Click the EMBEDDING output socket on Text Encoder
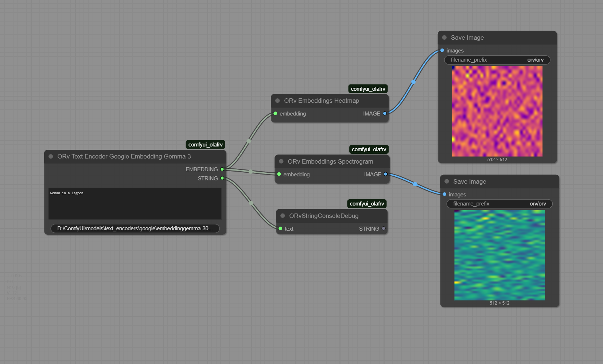 [x=222, y=169]
